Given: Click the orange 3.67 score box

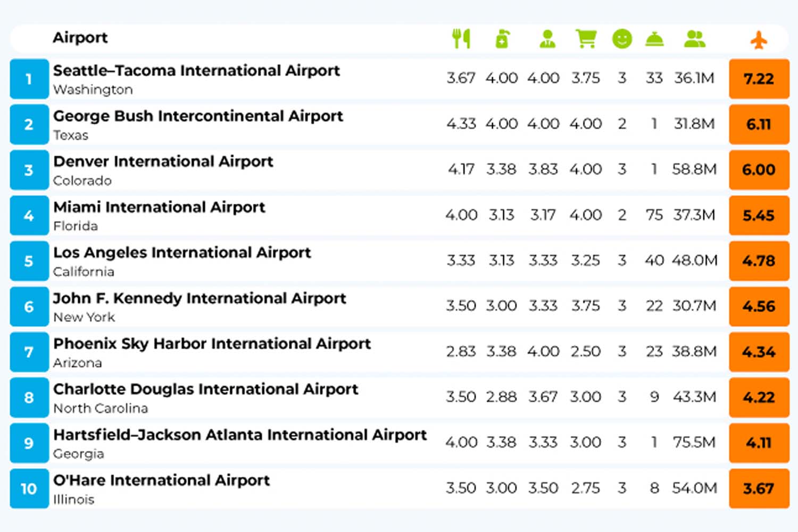Looking at the screenshot, I should [759, 488].
